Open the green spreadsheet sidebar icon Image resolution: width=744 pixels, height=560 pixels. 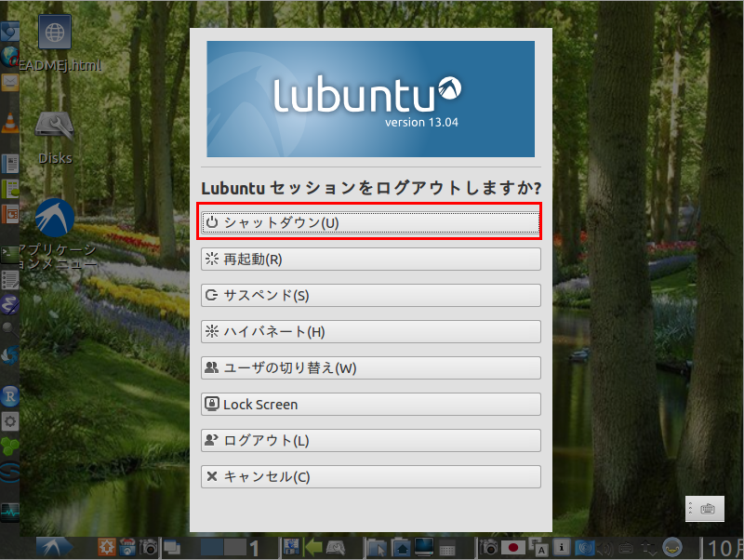click(9, 189)
